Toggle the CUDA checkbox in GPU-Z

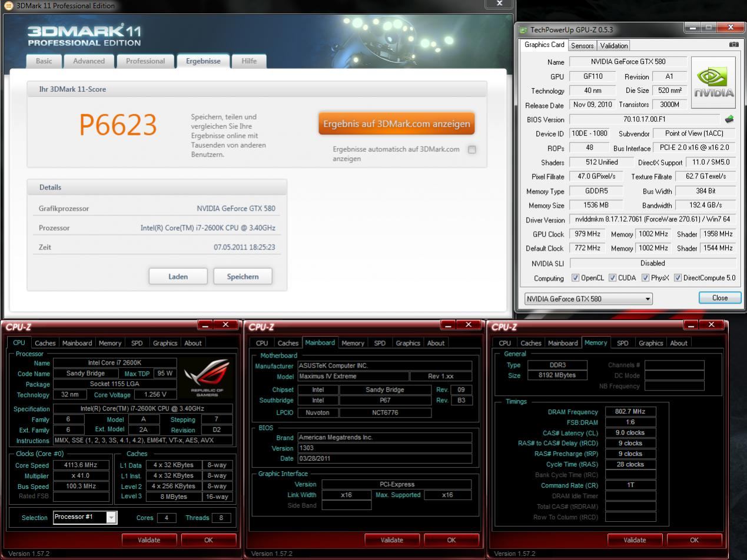[x=612, y=278]
